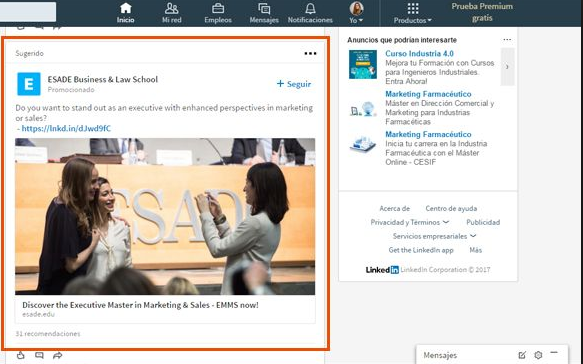The width and height of the screenshot is (583, 364).
Task: Minimize the Mensajes chat panel
Action: click(x=554, y=353)
